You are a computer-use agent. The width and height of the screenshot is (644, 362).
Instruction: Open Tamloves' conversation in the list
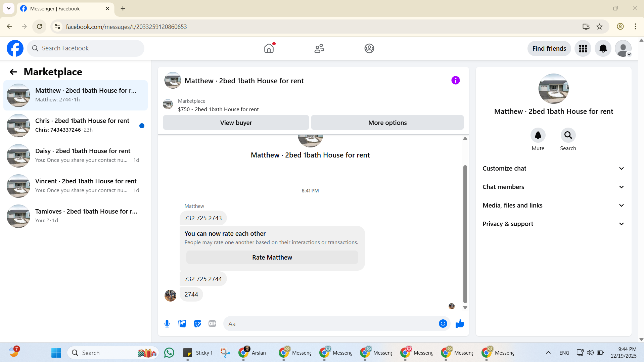click(76, 216)
